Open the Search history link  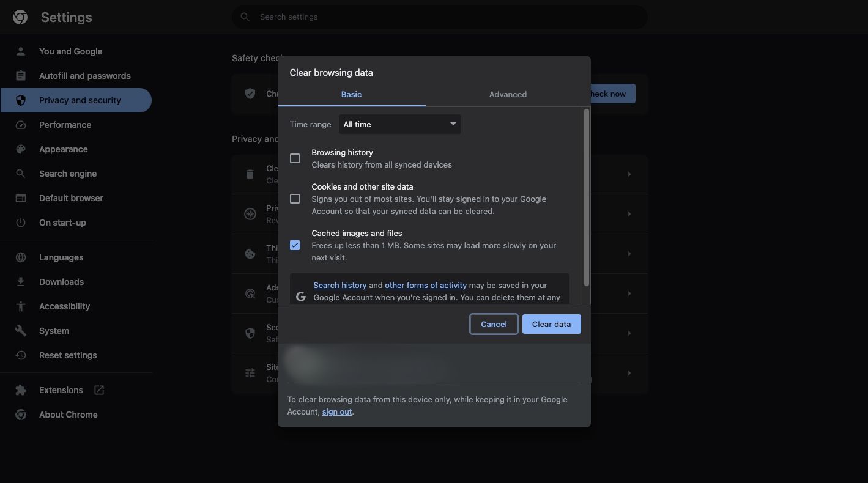tap(340, 285)
